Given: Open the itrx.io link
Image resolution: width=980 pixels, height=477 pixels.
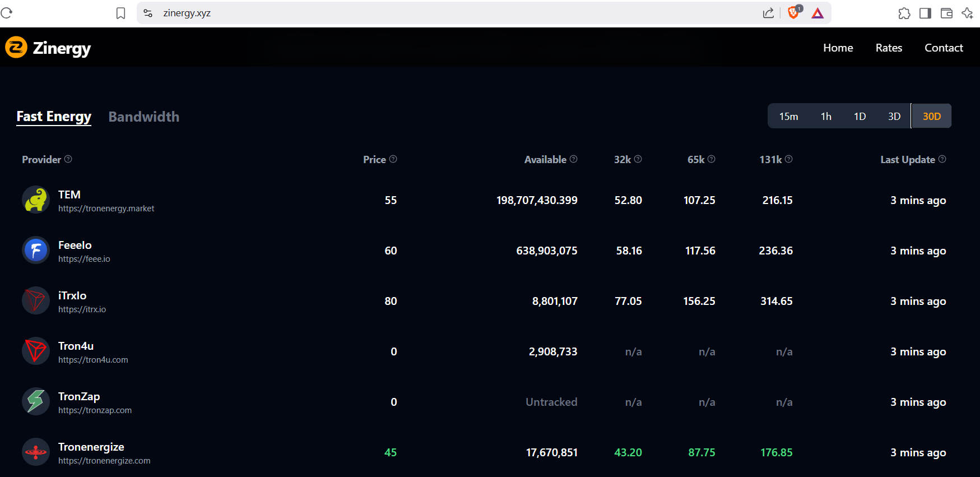Looking at the screenshot, I should point(82,309).
